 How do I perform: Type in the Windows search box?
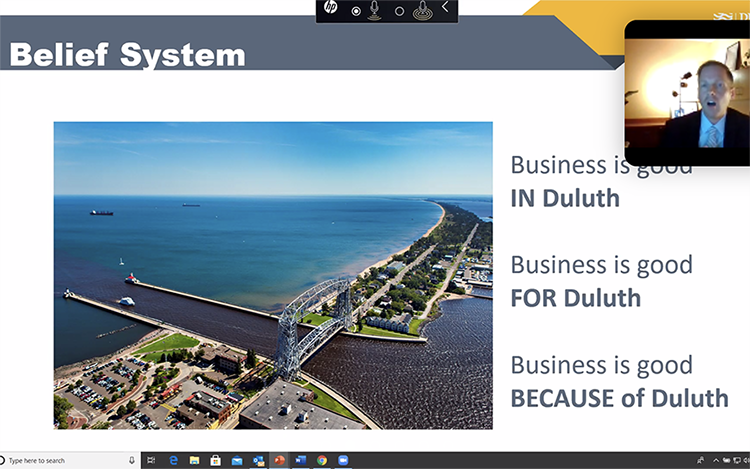(x=65, y=460)
